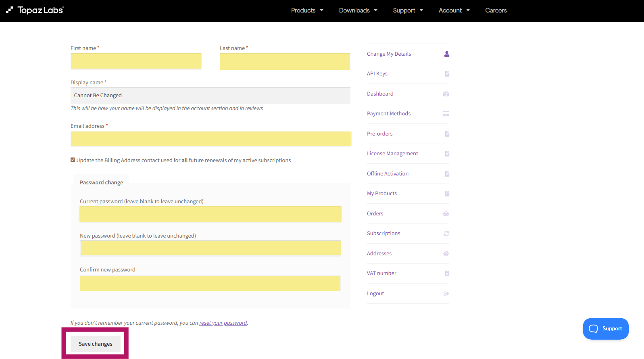This screenshot has height=359, width=644.
Task: Go to Offline Activation
Action: click(x=388, y=174)
